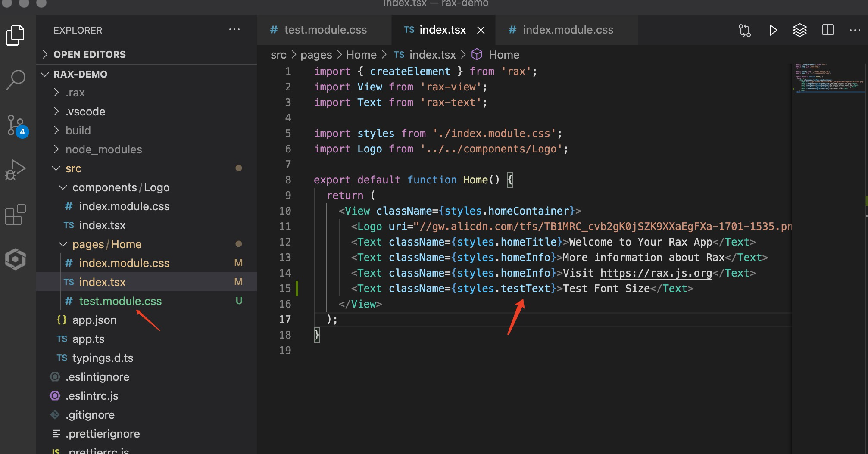The height and width of the screenshot is (454, 868).
Task: Collapse the pages/Home folder
Action: 147,244
